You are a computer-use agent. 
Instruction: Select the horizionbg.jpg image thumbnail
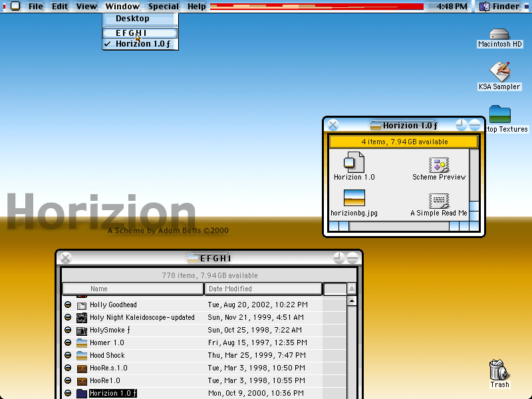354,198
